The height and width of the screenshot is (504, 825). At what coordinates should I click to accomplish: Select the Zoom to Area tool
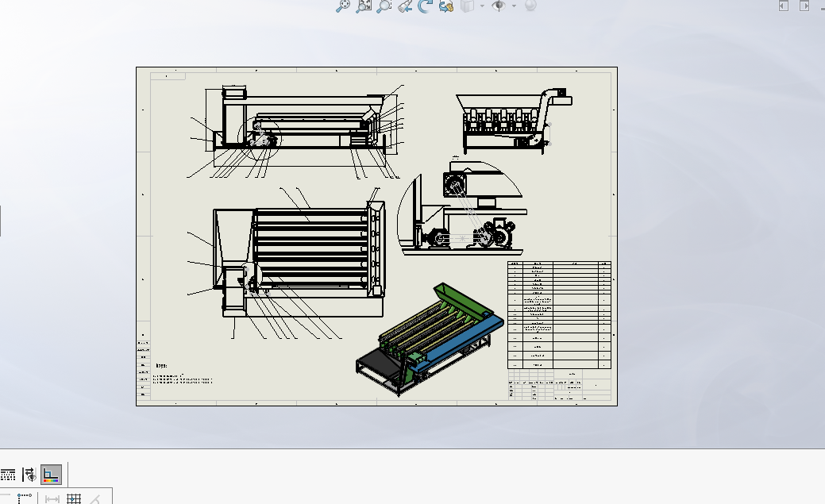click(x=384, y=6)
